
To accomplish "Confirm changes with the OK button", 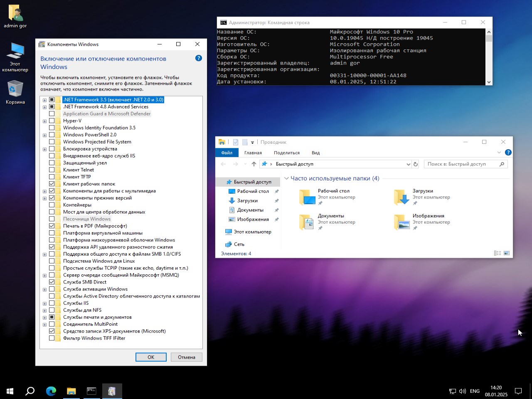I will click(150, 357).
